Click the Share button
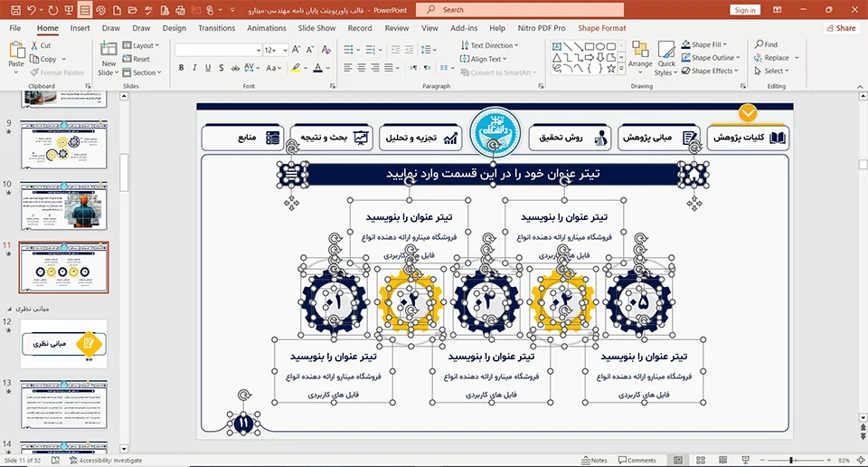 pos(842,28)
